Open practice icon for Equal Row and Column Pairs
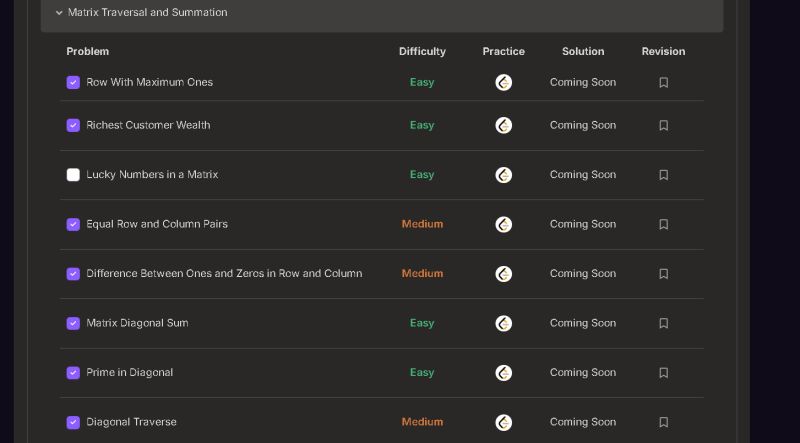This screenshot has height=443, width=800. click(504, 225)
